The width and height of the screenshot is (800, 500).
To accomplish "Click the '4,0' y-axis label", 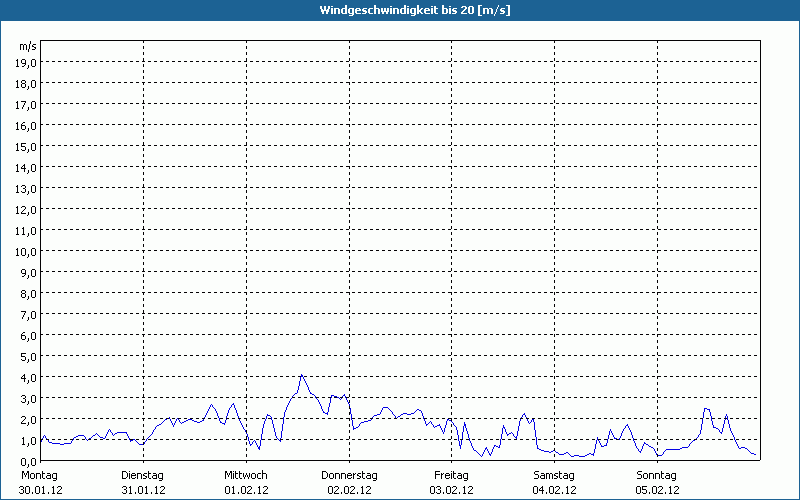I will (x=28, y=378).
